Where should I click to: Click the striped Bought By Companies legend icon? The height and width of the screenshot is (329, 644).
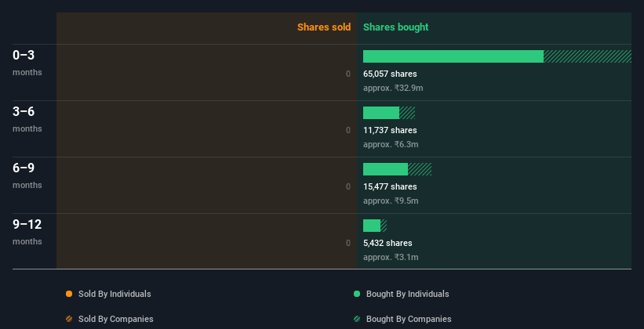tap(357, 319)
